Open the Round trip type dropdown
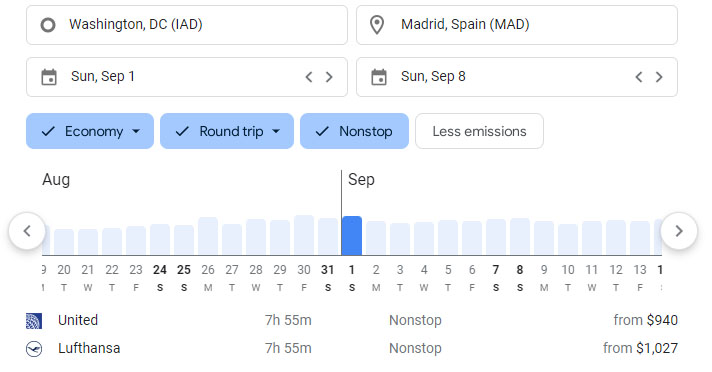The height and width of the screenshot is (372, 712). point(227,131)
